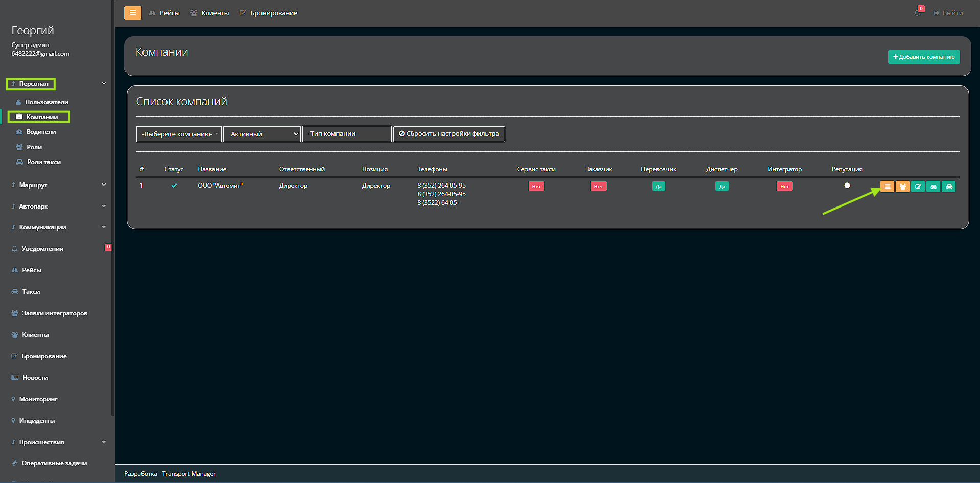This screenshot has width=980, height=483.
Task: Open the users group icon for ООО "Автомиг"
Action: tap(902, 187)
